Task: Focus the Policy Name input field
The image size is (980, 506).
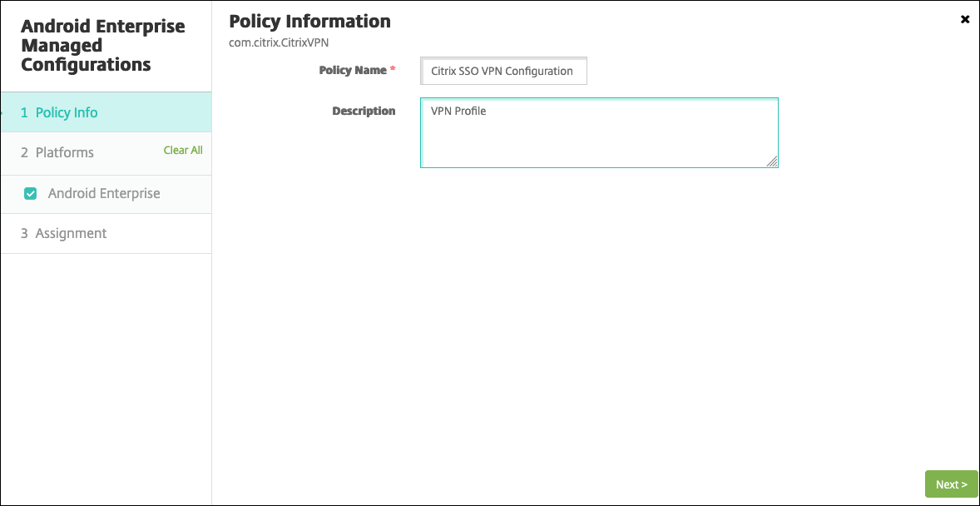Action: coord(504,71)
